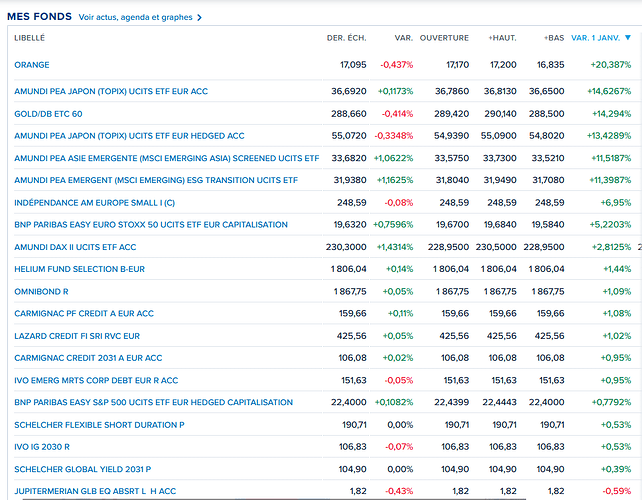Click IVO IG 2030 R variation -0,07%
Screen dimensions: 642x500
[399, 447]
